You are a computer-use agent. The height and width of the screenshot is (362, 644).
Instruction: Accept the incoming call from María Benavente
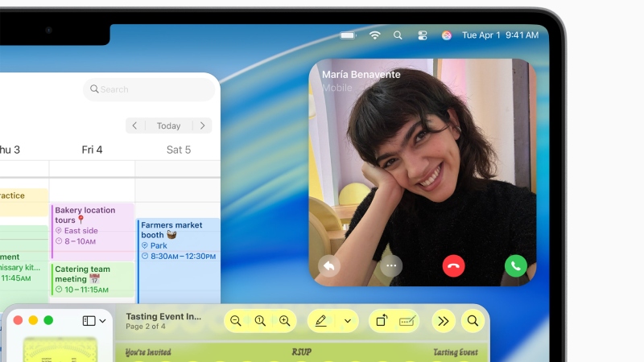coord(515,265)
